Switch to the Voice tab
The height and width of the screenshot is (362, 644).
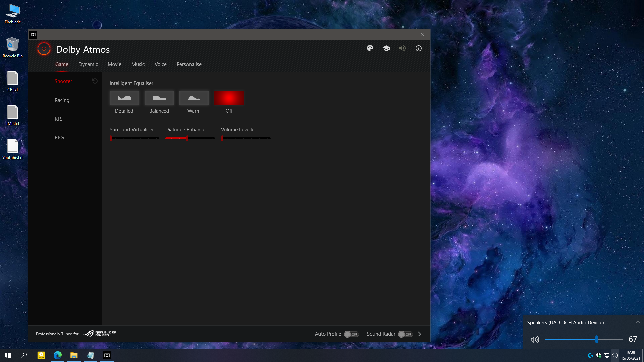[161, 64]
